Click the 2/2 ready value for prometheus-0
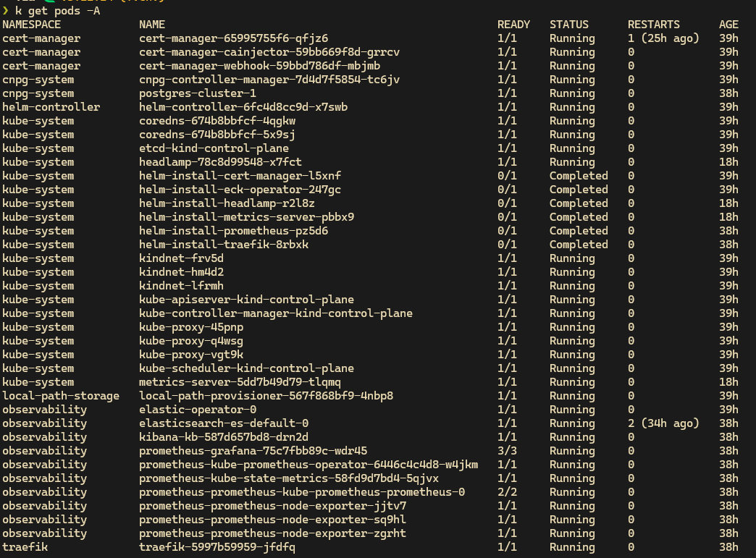 point(507,492)
